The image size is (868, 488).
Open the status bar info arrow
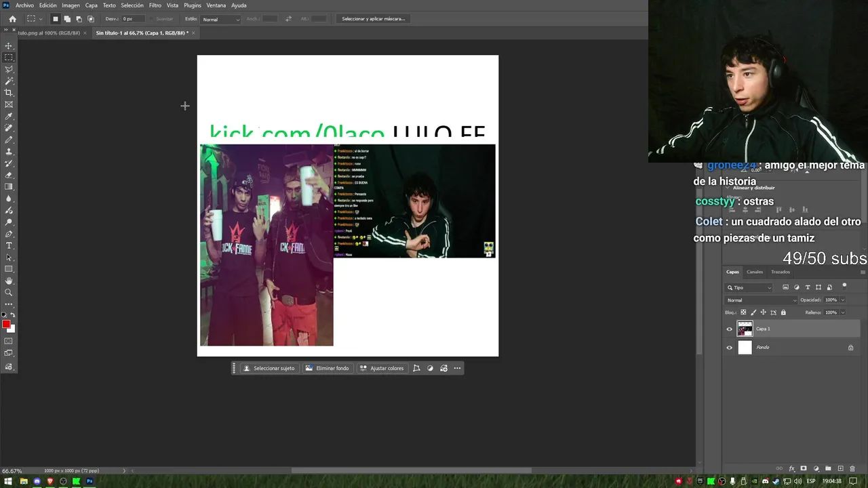coord(124,471)
